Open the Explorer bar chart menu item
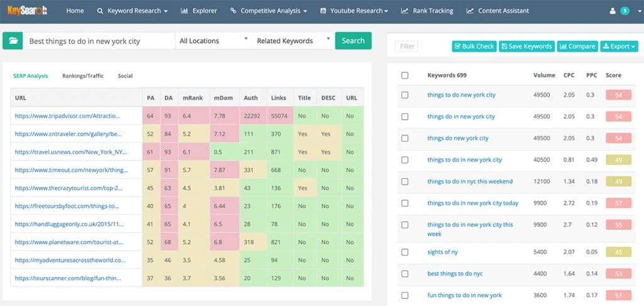The width and height of the screenshot is (644, 306). (x=199, y=11)
